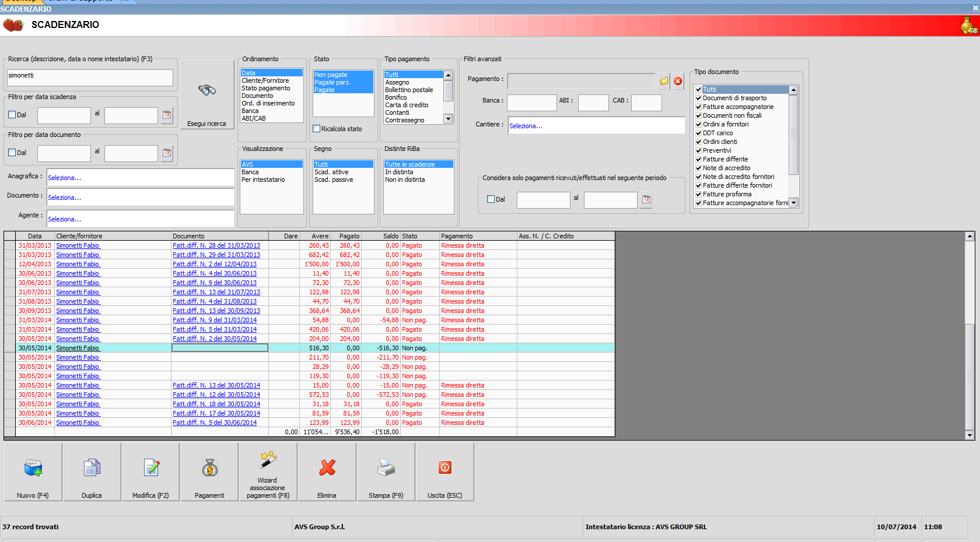Open the Anagrafica Seleziona dropdown

(140, 178)
